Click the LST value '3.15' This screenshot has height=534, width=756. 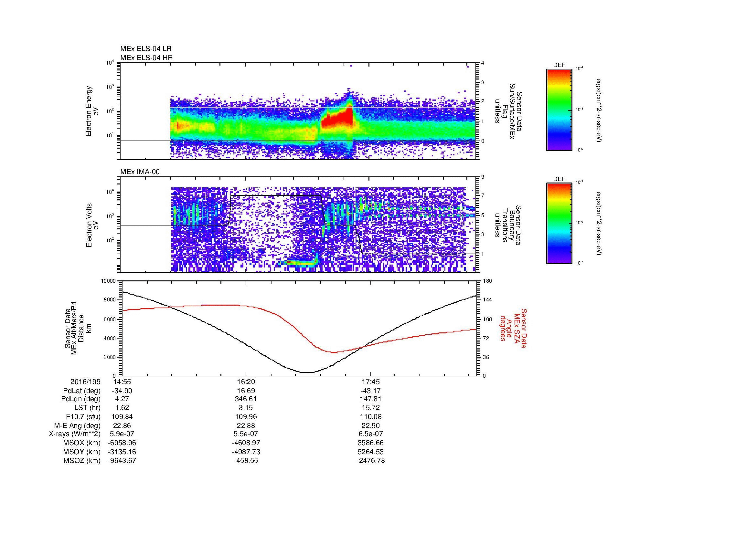click(x=246, y=408)
